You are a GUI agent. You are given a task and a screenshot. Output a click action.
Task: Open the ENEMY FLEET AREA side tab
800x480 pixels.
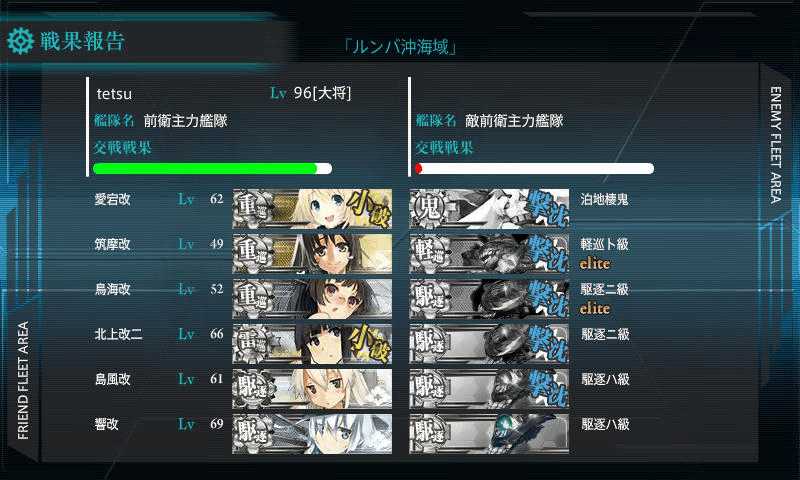tap(776, 144)
